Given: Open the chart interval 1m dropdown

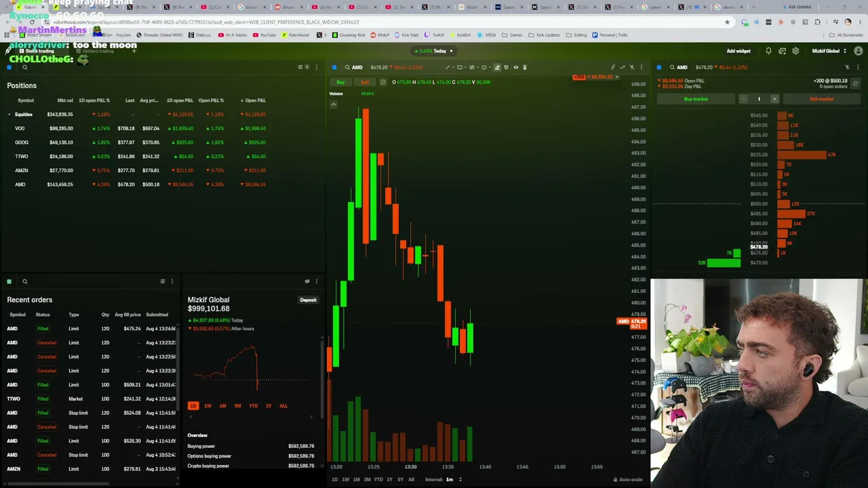Looking at the screenshot, I should [454, 479].
